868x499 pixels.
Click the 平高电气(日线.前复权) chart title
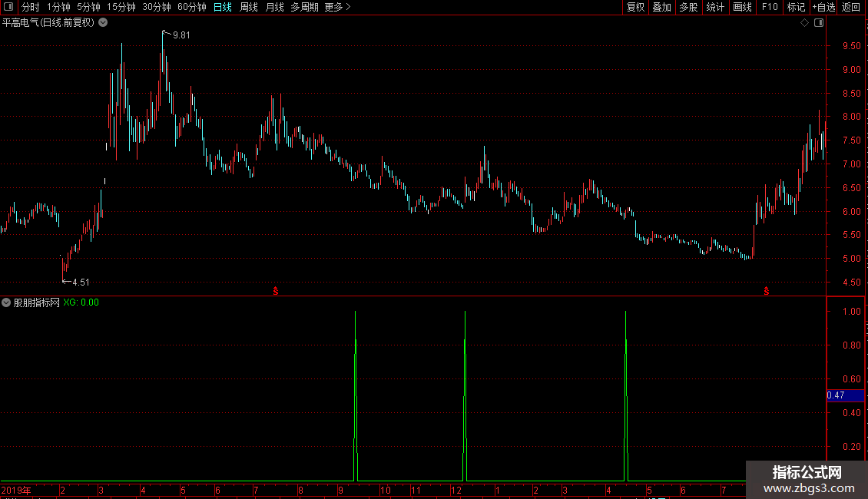pyautogui.click(x=48, y=23)
